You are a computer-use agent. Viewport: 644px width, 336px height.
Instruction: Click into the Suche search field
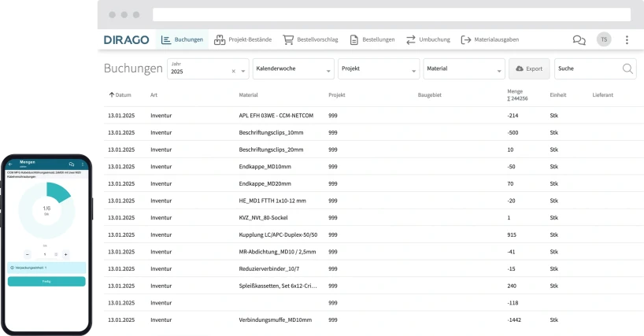pyautogui.click(x=587, y=68)
